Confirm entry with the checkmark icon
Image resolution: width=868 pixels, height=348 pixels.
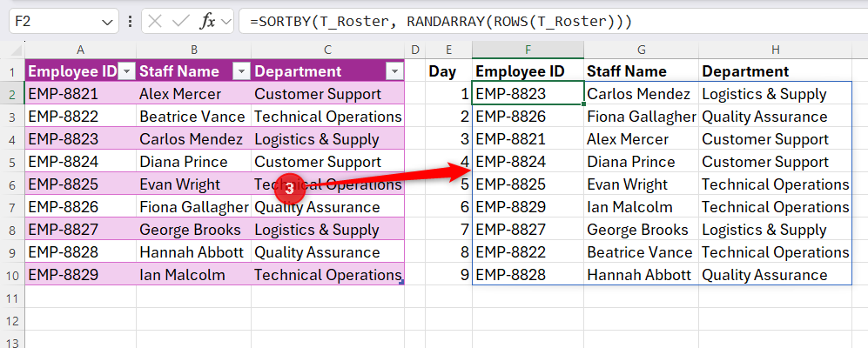[x=181, y=22]
